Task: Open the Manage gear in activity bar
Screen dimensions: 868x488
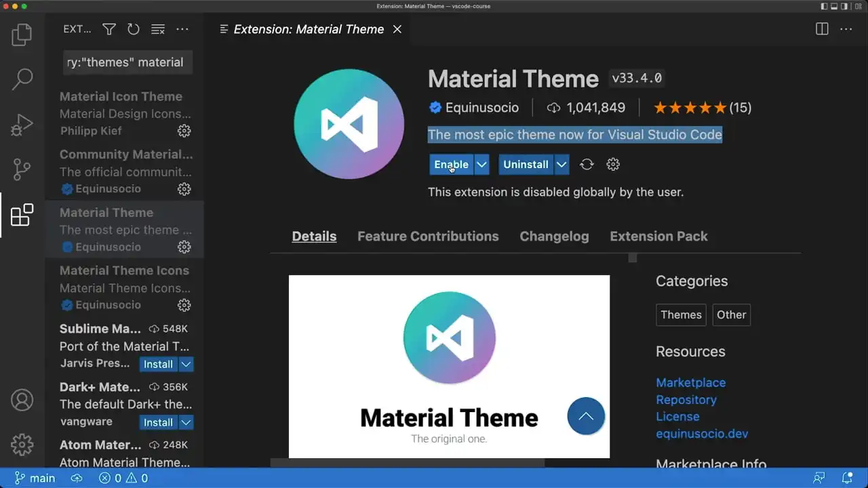Action: click(22, 445)
